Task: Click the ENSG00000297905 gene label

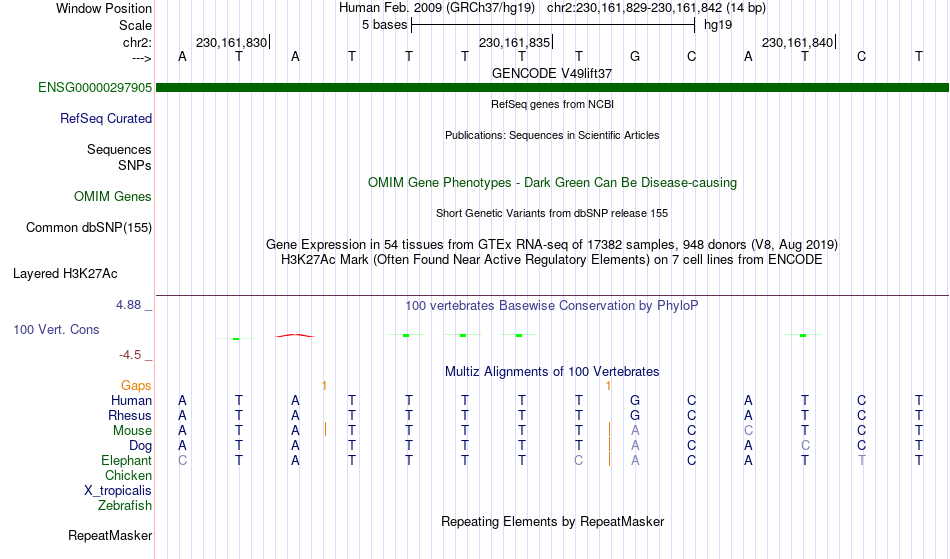Action: (x=95, y=87)
